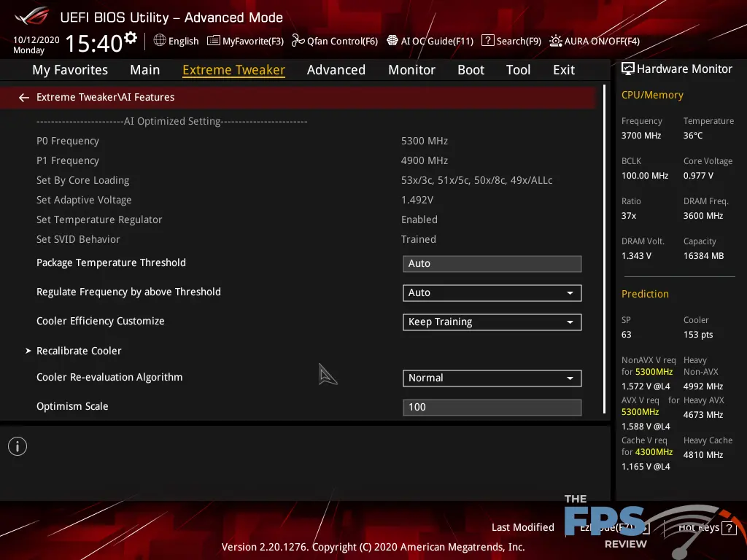Click the 16384 MB capacity reading
Screen dimensions: 747x560
pyautogui.click(x=703, y=256)
